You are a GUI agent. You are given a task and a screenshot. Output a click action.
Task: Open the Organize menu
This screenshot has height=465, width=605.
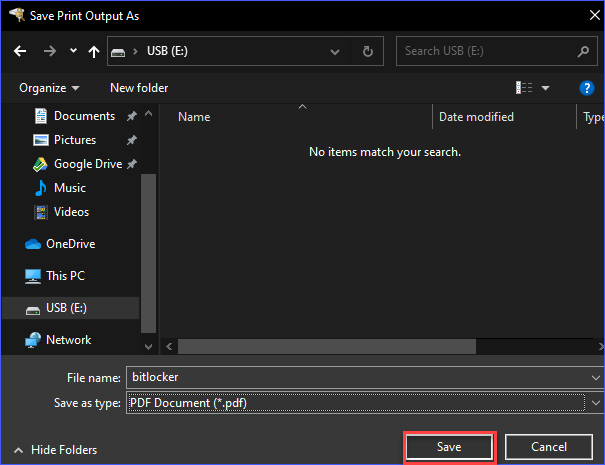[x=49, y=88]
